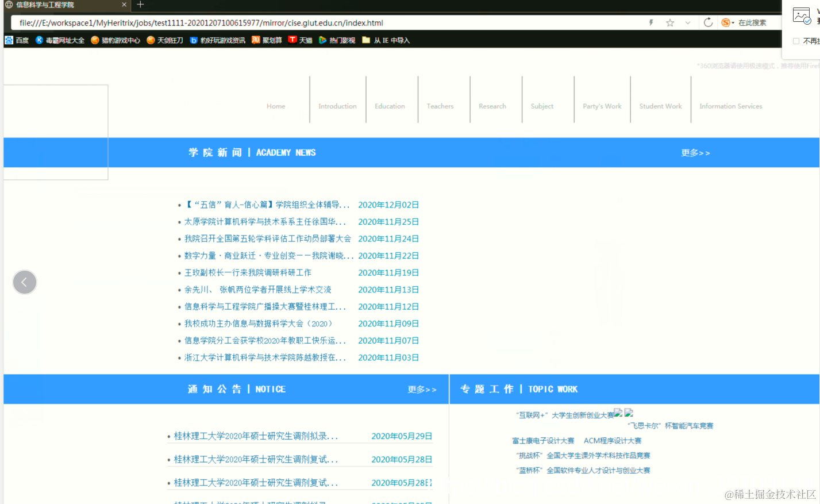This screenshot has height=504, width=820.
Task: Open the Teachers menu item
Action: click(440, 106)
